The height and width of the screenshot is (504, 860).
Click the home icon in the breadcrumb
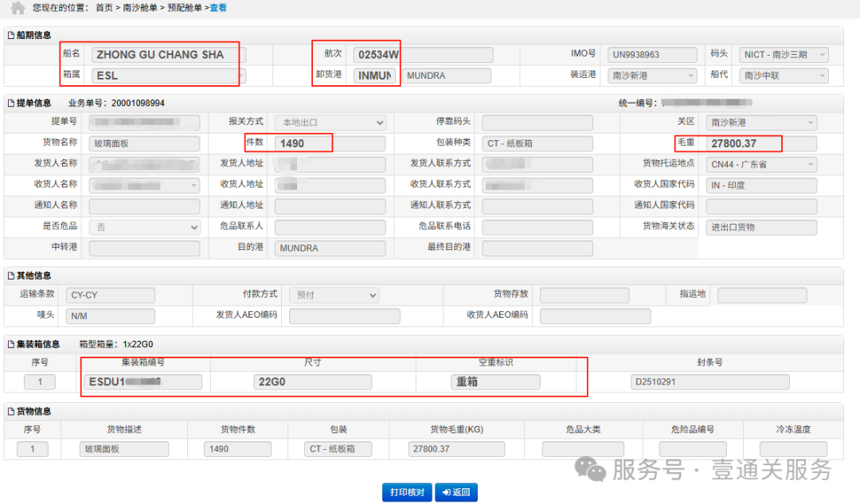(18, 8)
